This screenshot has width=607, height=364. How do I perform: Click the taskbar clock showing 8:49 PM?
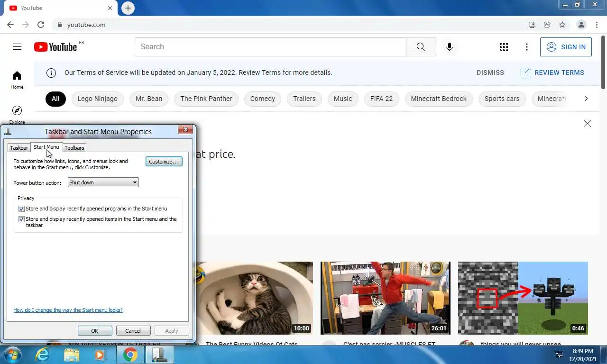(583, 355)
